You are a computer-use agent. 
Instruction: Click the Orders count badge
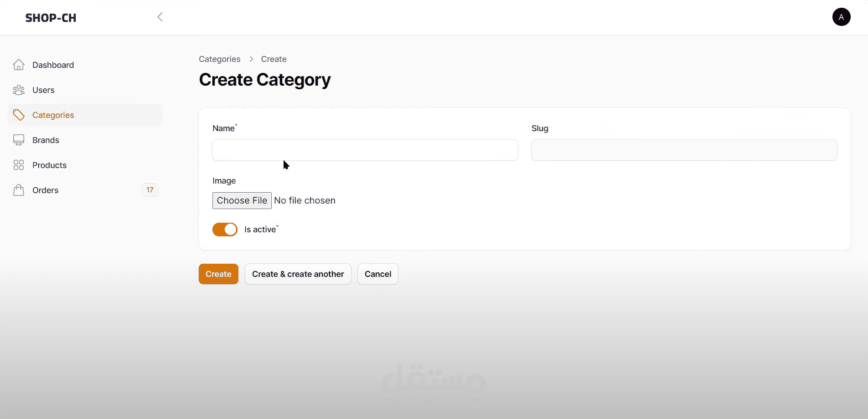(150, 190)
